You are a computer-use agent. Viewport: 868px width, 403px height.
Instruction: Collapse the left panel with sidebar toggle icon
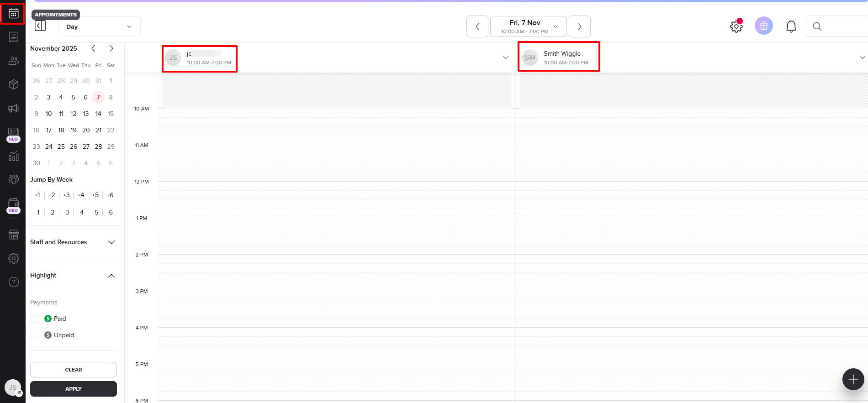tap(40, 26)
